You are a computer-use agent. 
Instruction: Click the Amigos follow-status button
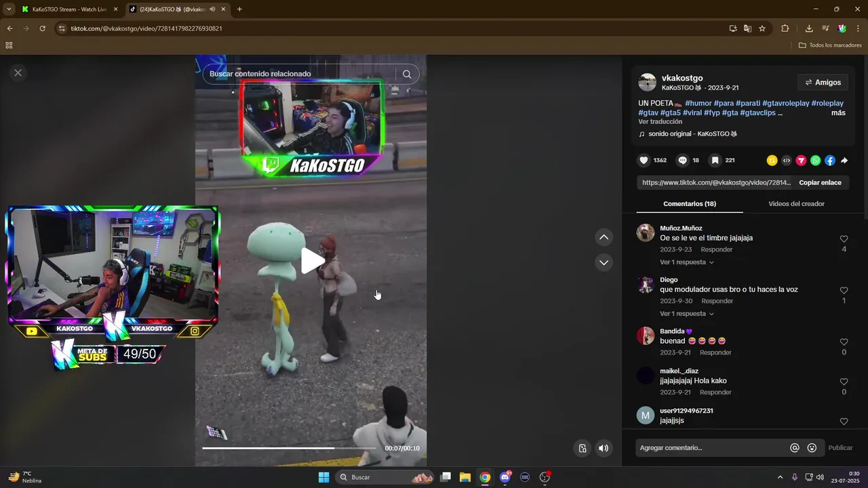point(823,83)
